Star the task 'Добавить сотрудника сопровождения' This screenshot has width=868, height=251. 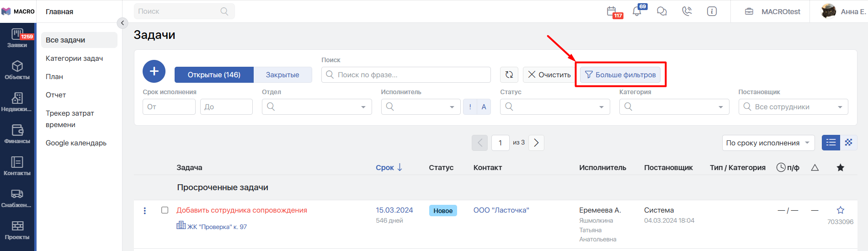pos(840,210)
